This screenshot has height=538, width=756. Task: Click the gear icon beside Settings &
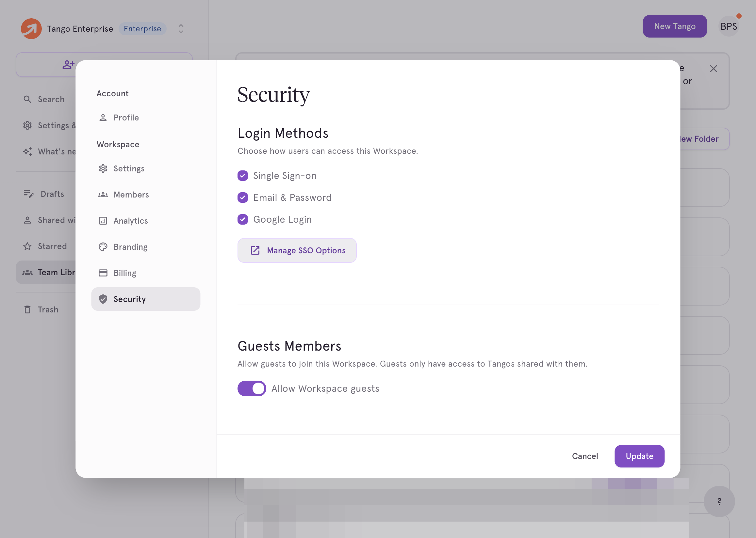pos(27,126)
